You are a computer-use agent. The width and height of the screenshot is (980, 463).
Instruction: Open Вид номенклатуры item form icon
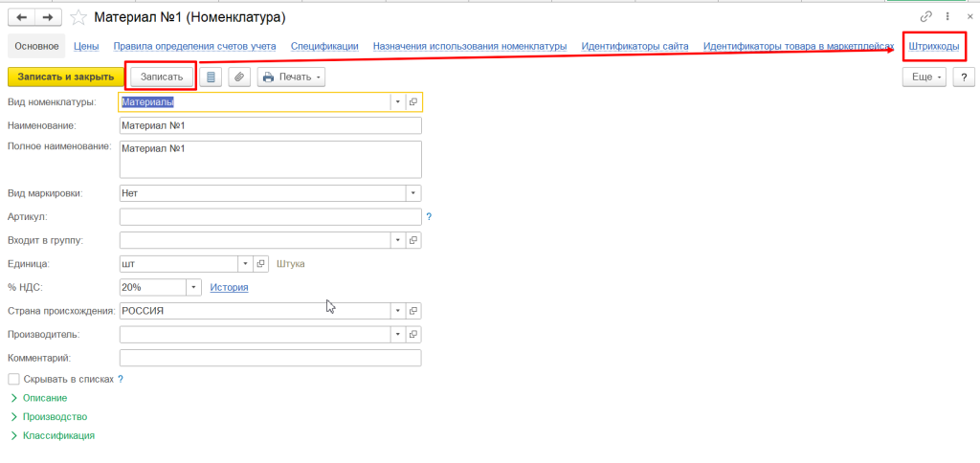tap(413, 101)
